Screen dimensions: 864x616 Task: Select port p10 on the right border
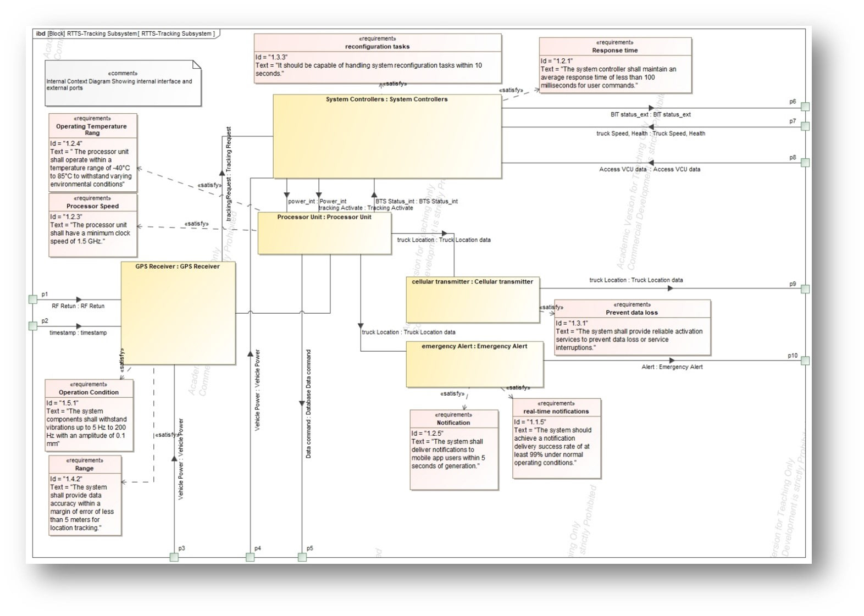click(x=805, y=361)
